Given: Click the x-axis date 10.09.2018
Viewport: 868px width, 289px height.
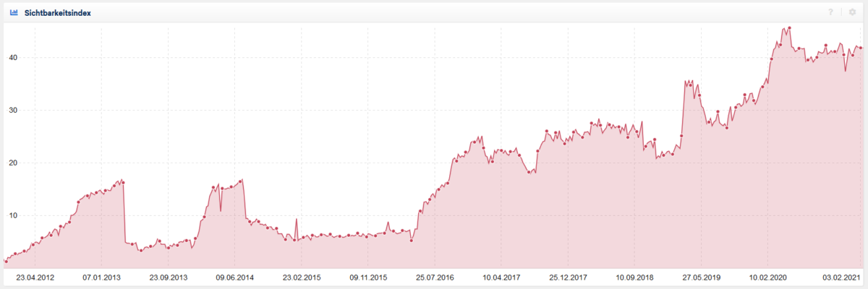Looking at the screenshot, I should [x=634, y=277].
